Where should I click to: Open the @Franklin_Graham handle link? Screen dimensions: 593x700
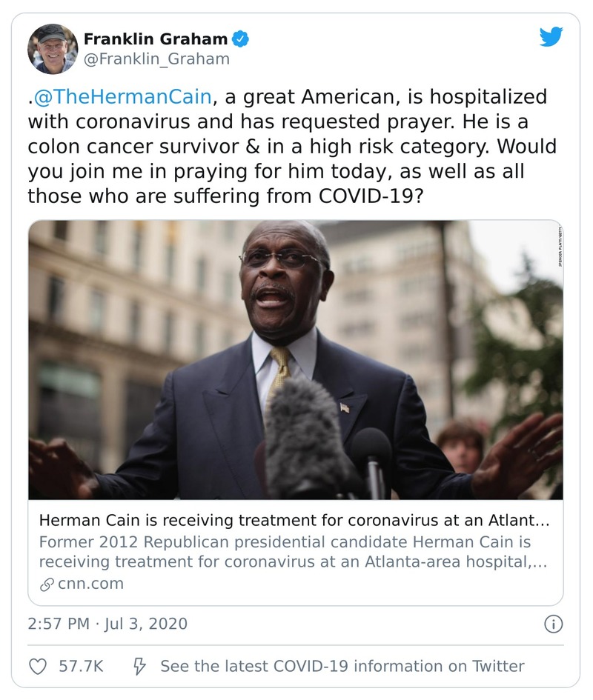(x=156, y=59)
